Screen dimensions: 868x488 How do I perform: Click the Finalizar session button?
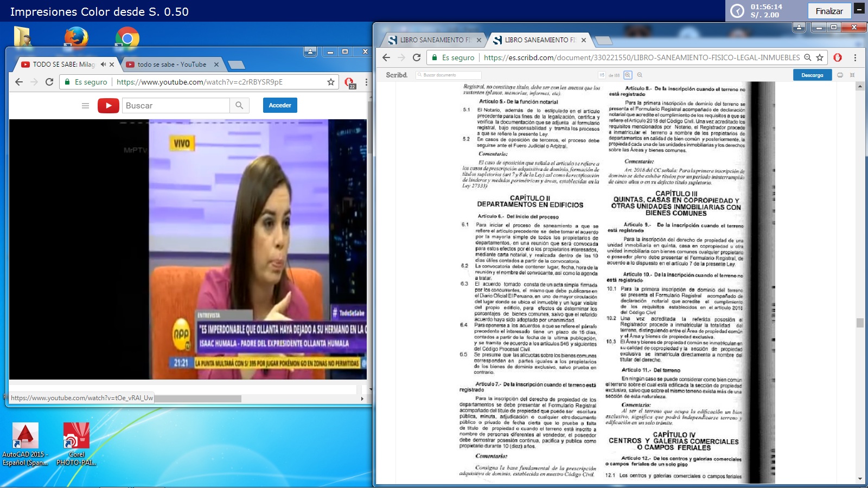pyautogui.click(x=829, y=11)
